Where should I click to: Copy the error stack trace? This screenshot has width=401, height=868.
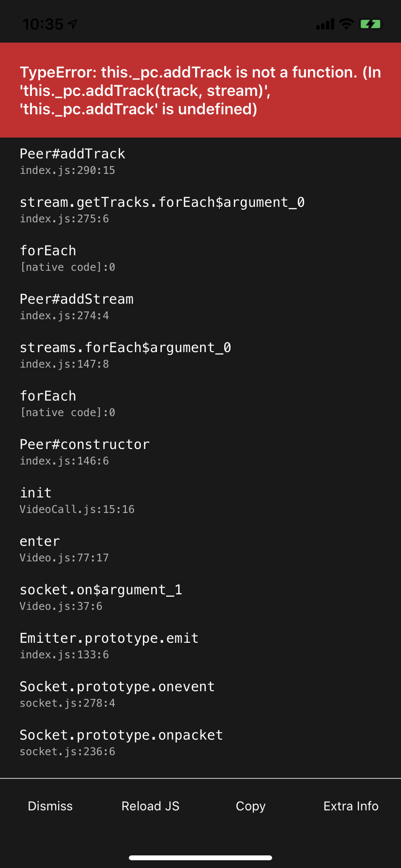click(250, 806)
